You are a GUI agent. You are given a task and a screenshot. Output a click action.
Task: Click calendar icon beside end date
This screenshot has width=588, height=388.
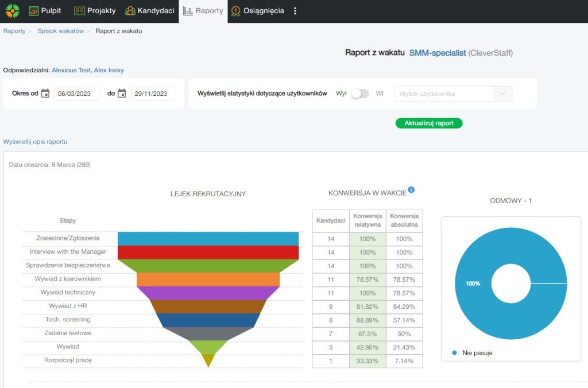coord(122,94)
